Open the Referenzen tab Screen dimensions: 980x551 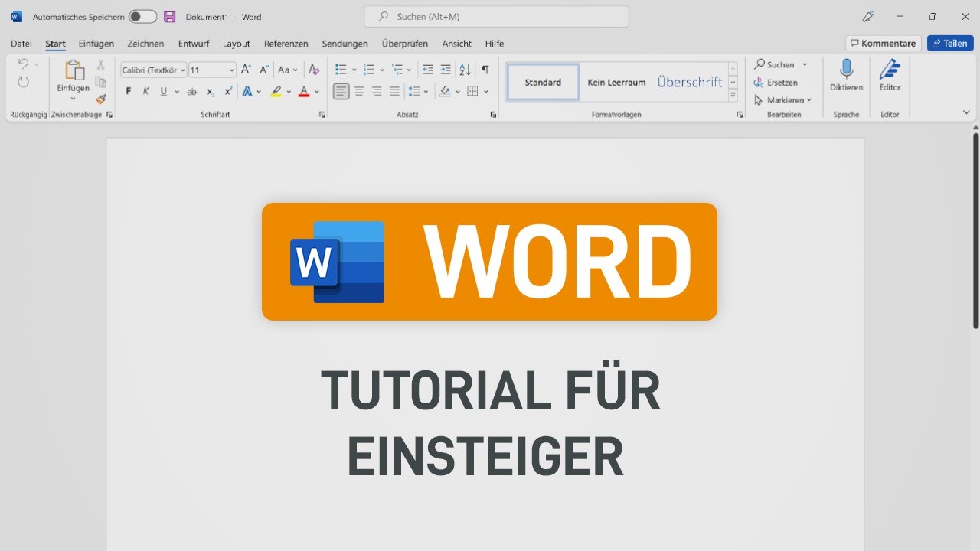[x=286, y=44]
